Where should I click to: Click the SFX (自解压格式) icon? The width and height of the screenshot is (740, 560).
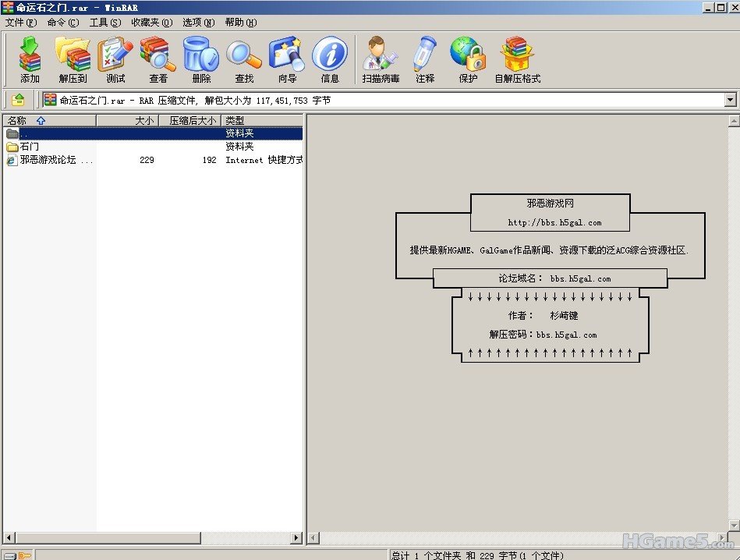coord(517,59)
